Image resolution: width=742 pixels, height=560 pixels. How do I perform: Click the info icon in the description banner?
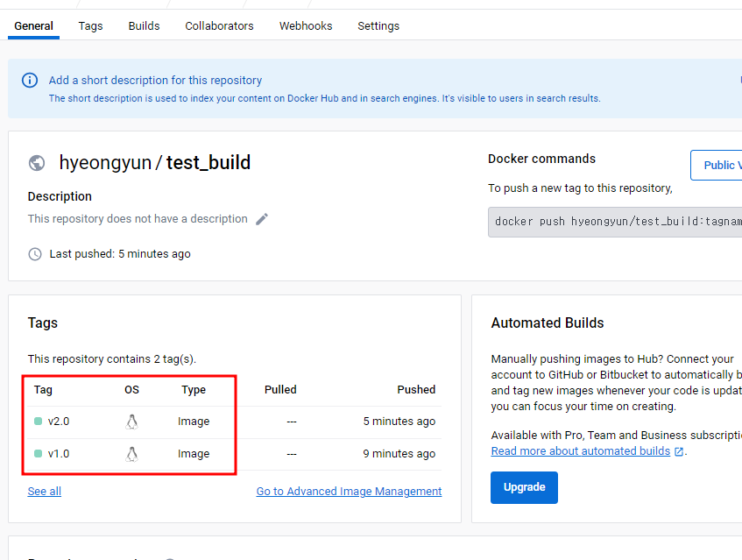pyautogui.click(x=30, y=80)
